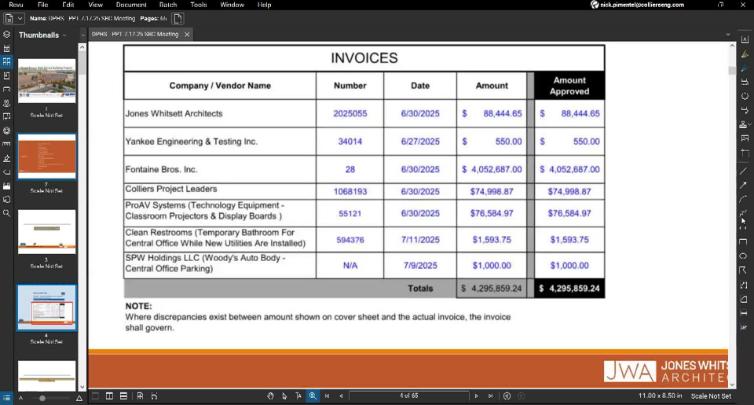Open the Tool Chest panel icon
Viewport: 754px width, 405px height.
pos(6,89)
